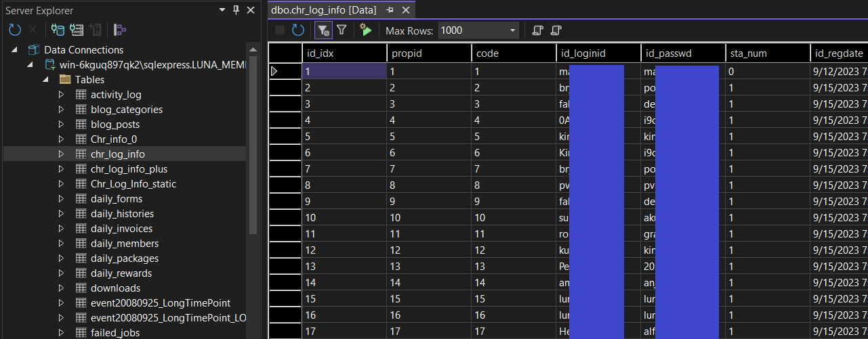The image size is (868, 339).
Task: Click the Connect to Server icon
Action: [77, 30]
